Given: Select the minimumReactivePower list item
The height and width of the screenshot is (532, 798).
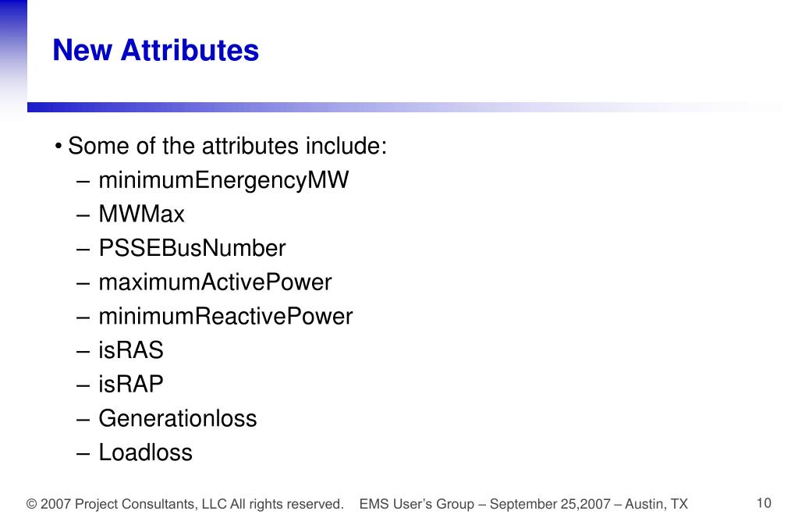Looking at the screenshot, I should (225, 316).
